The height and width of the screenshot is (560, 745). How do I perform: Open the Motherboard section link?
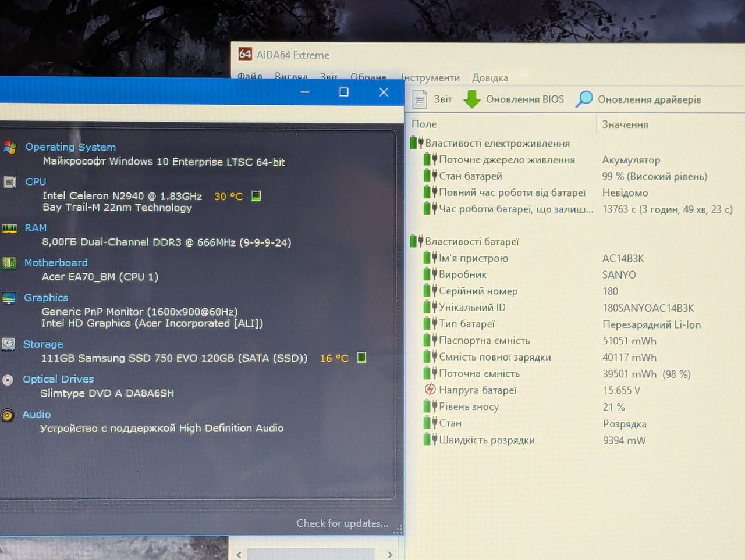pos(56,263)
